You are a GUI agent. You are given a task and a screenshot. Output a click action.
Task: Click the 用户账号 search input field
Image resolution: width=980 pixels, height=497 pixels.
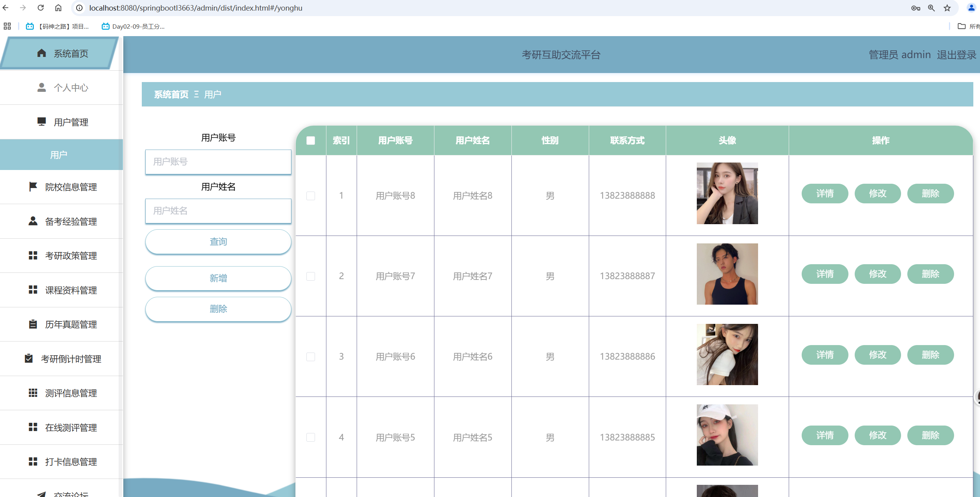[218, 162]
